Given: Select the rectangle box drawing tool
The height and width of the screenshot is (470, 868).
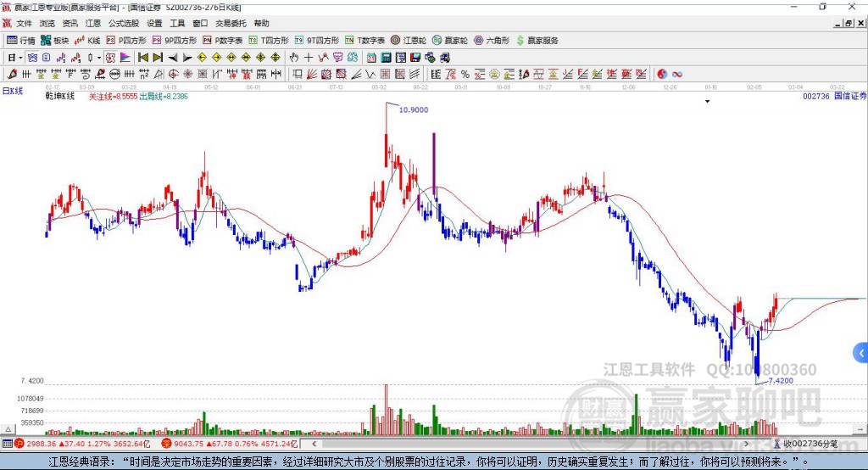Looking at the screenshot, I should (x=298, y=74).
